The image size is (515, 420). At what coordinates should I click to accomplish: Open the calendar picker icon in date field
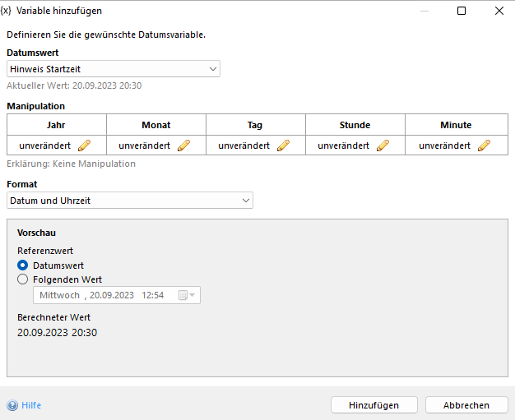tap(183, 296)
